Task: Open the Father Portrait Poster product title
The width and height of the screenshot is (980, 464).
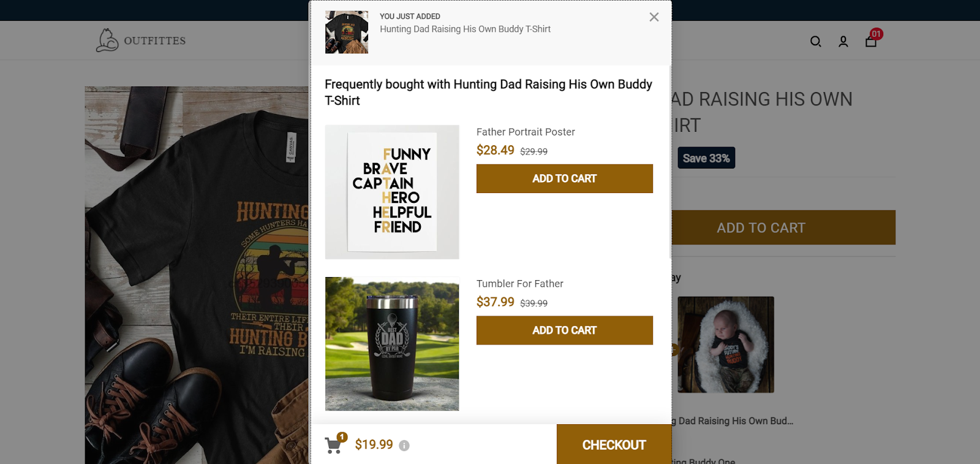Action: [x=526, y=132]
